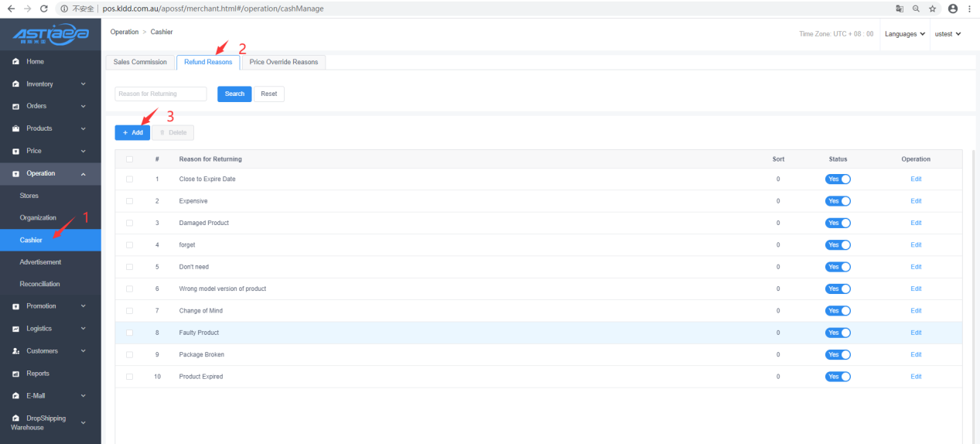The width and height of the screenshot is (980, 444).
Task: Click the translate page icon in address bar
Action: click(x=900, y=9)
